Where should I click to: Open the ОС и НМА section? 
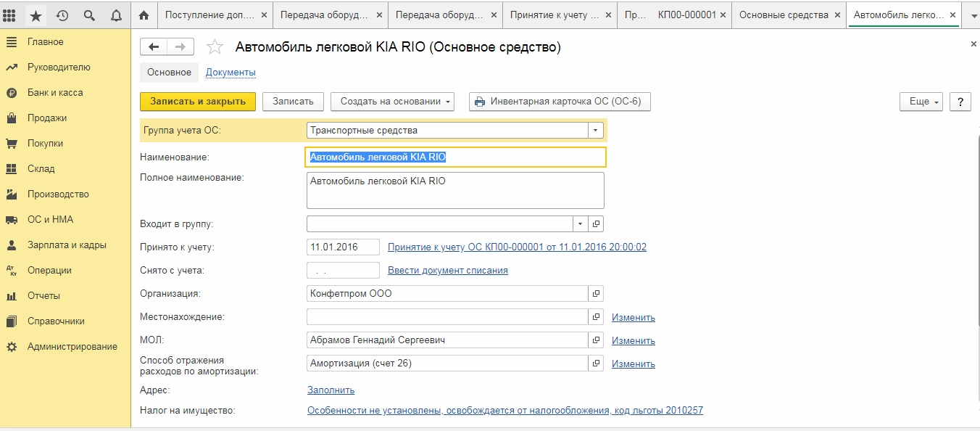pyautogui.click(x=50, y=219)
